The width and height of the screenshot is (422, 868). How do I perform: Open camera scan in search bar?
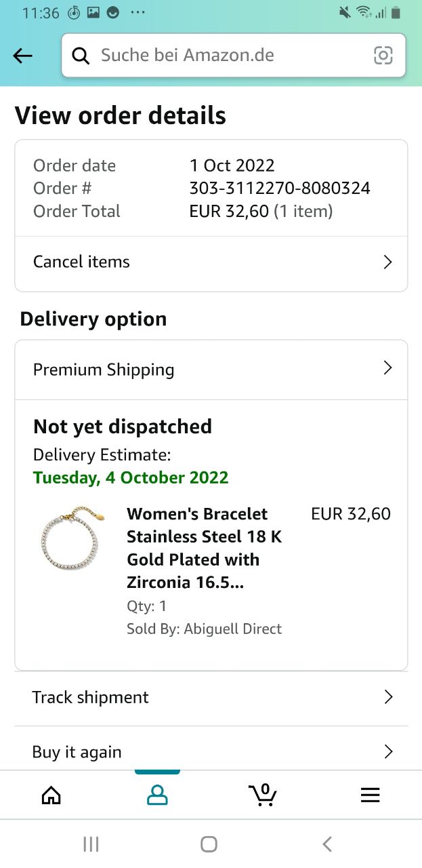(383, 56)
